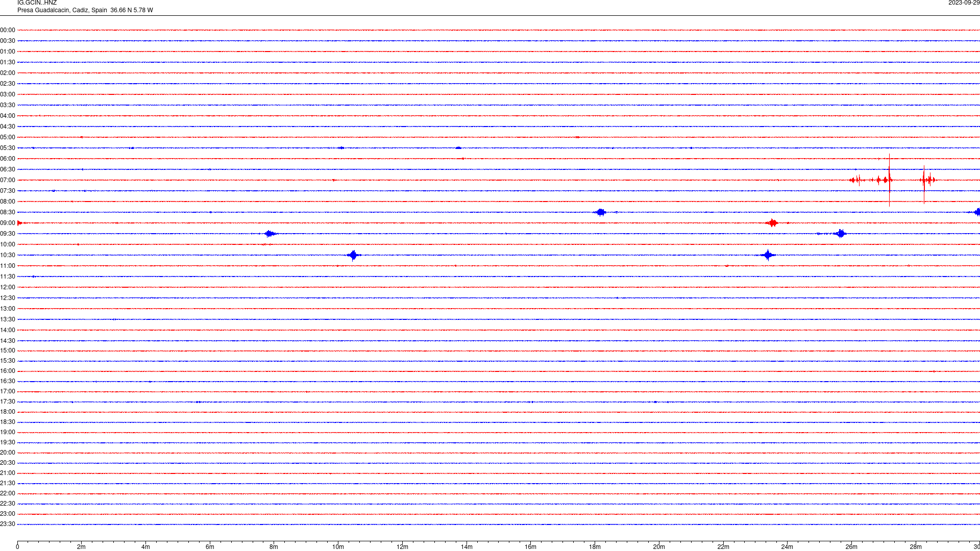Select the 03:00 trace row label
The image size is (980, 551).
(8, 94)
